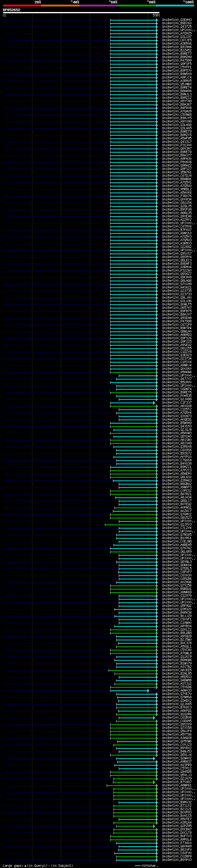The image size is (197, 868).
Task: Select the UniRef100_B9MZH9 label
Action: 177,57
